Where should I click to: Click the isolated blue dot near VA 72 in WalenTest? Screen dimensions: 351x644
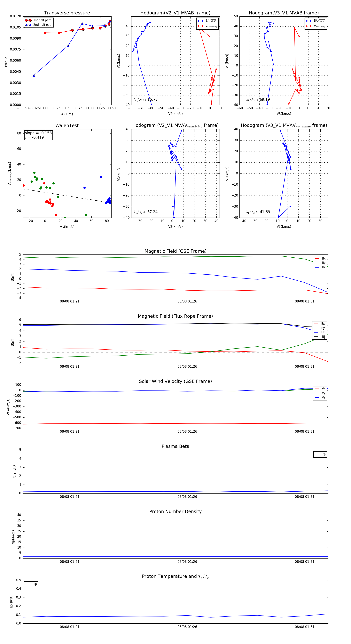pyautogui.click(x=101, y=177)
